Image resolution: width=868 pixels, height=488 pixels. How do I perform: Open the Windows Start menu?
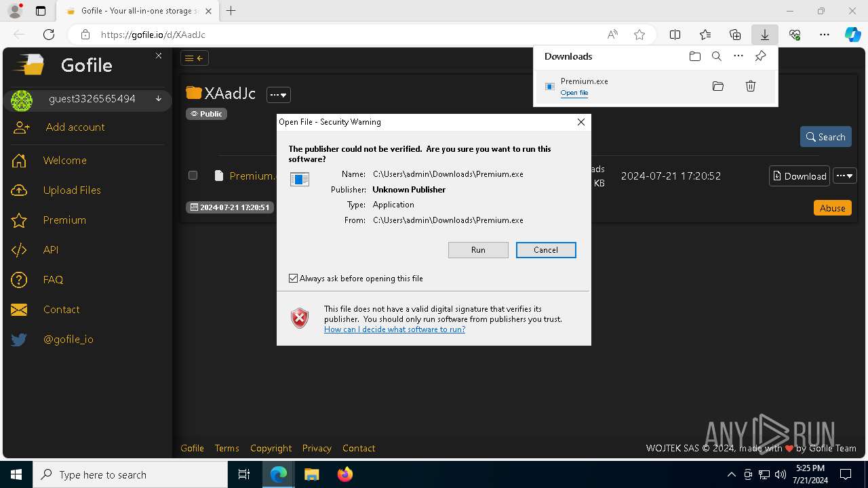click(16, 474)
